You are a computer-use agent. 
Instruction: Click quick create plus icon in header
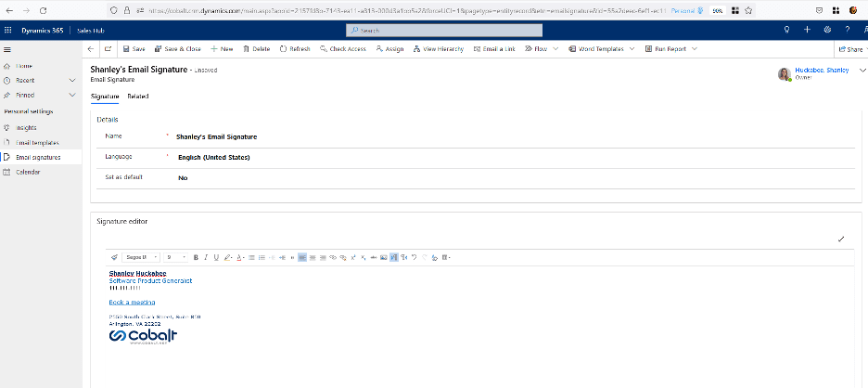click(807, 30)
